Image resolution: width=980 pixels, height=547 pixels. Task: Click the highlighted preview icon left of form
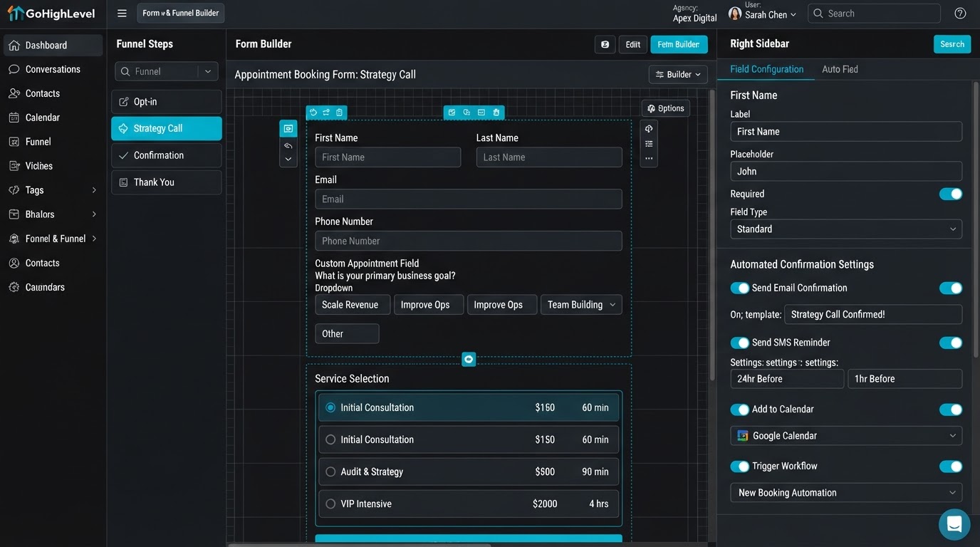point(288,129)
